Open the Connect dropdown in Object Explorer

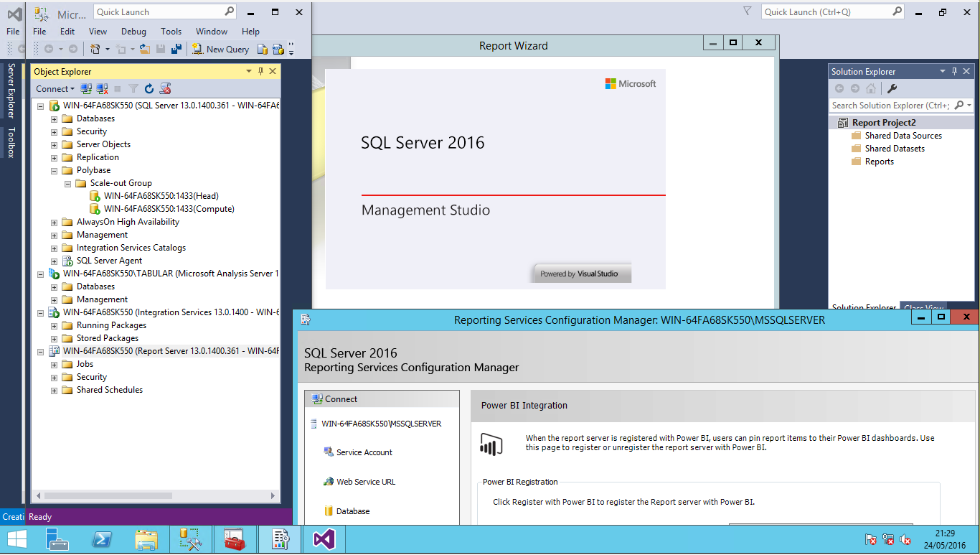click(x=55, y=88)
